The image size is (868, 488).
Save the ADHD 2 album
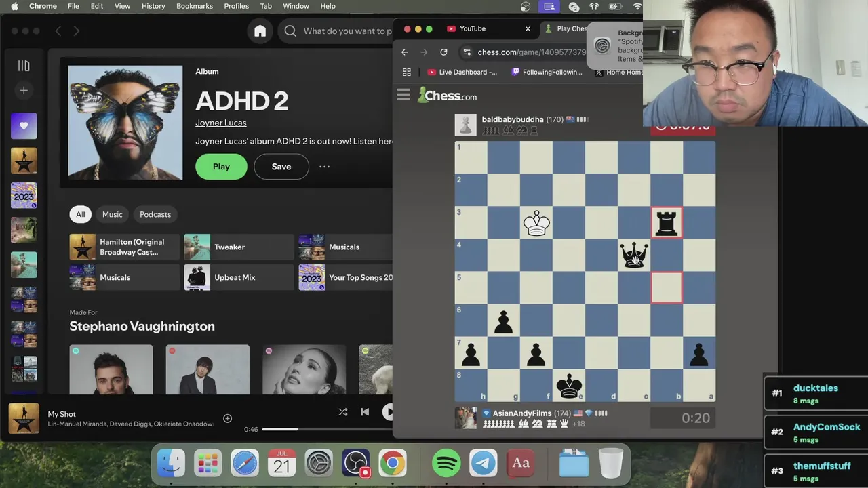click(x=281, y=167)
